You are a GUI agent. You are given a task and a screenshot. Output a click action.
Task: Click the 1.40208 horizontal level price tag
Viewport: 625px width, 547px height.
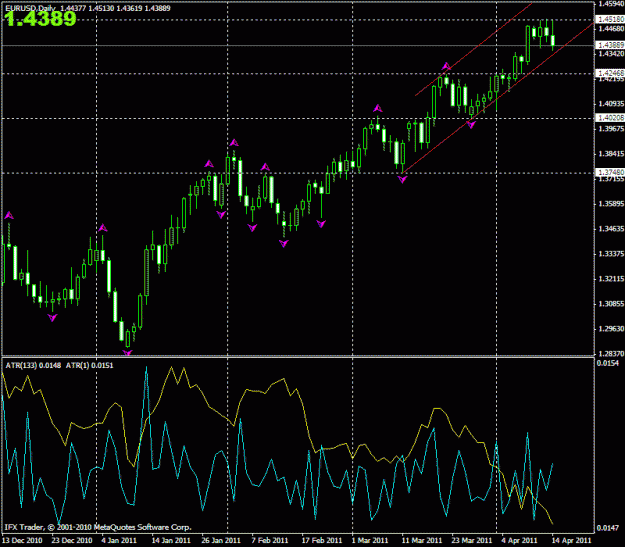(x=610, y=118)
